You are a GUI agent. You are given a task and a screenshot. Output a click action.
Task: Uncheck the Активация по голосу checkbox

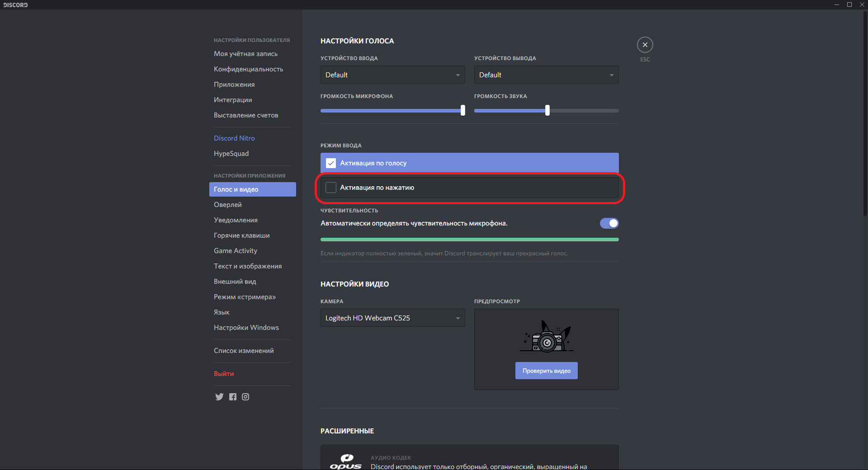tap(331, 163)
